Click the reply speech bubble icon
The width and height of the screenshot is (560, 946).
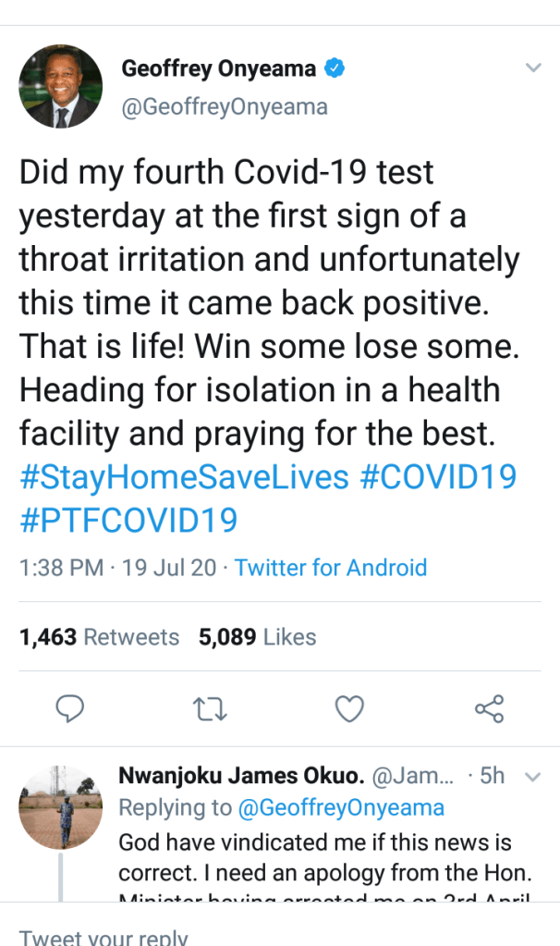point(70,709)
